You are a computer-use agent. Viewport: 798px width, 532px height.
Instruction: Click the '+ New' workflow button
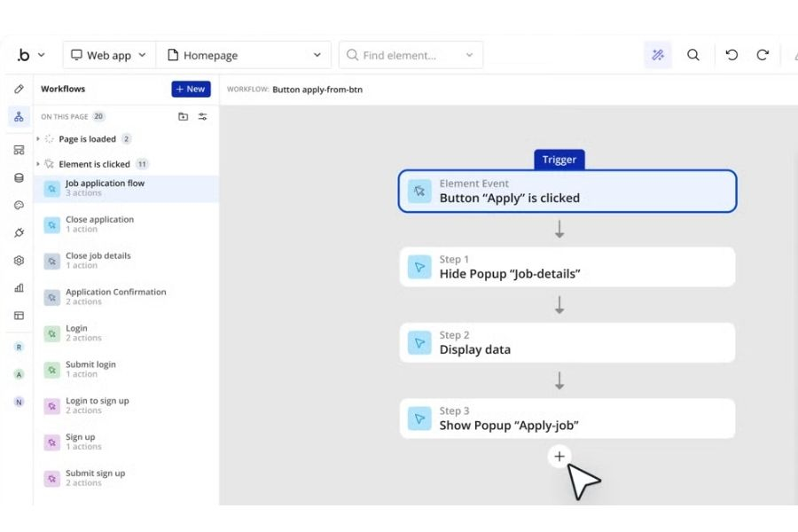(x=191, y=89)
